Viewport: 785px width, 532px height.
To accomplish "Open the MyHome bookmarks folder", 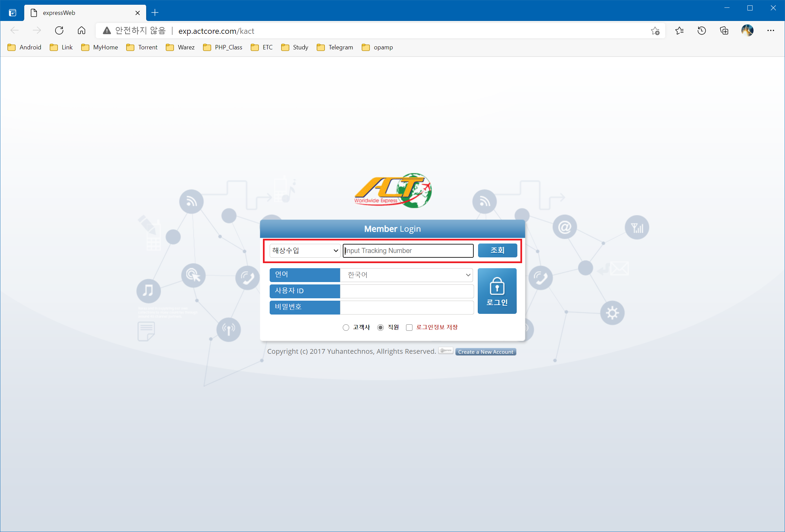I will tap(100, 47).
